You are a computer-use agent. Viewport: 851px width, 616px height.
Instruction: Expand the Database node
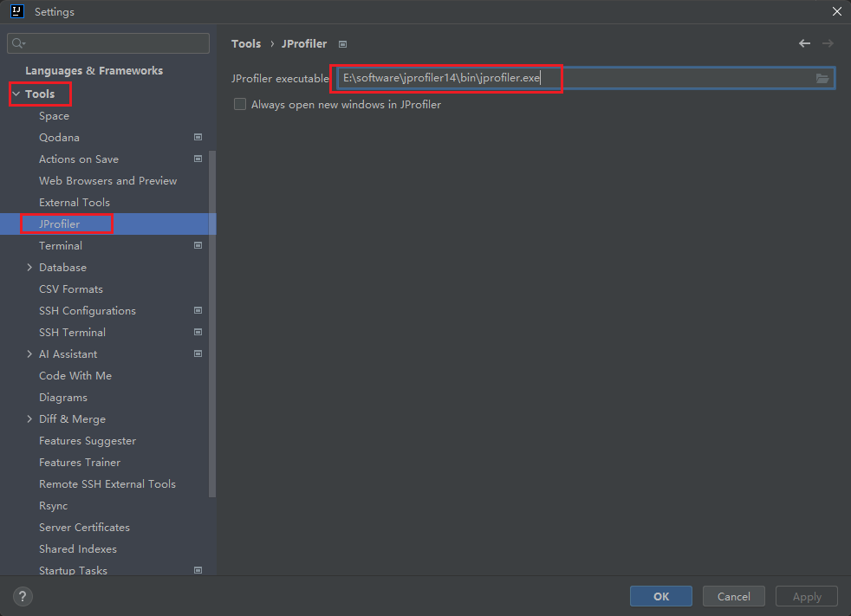(29, 267)
